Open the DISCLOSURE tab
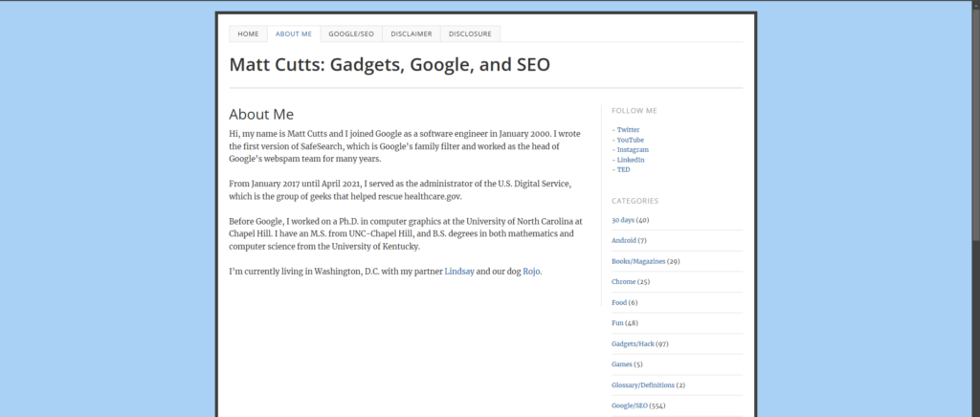Screen dimensions: 980x417 tap(470, 33)
